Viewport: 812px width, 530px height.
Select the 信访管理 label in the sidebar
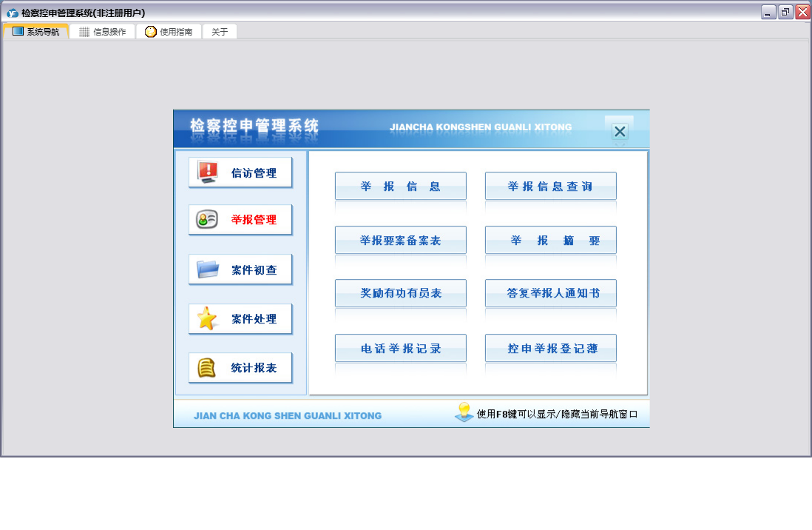(254, 172)
